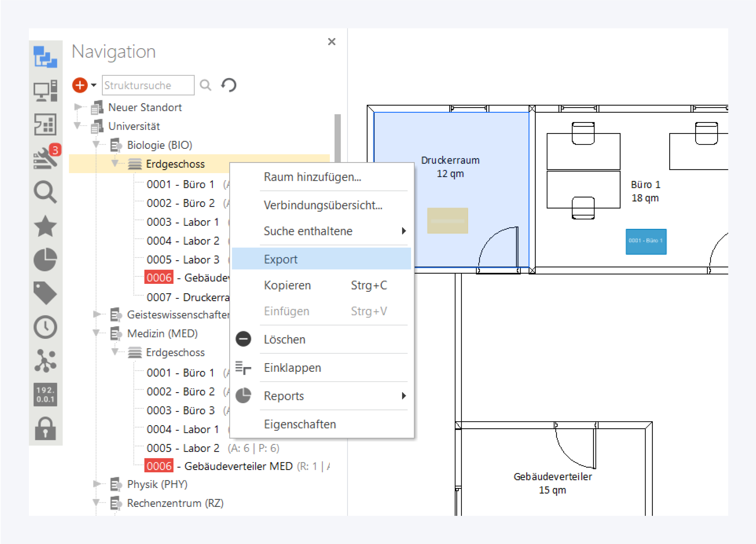The height and width of the screenshot is (544, 756).
Task: Select tree item 0005 - Labor 2
Action: click(183, 448)
